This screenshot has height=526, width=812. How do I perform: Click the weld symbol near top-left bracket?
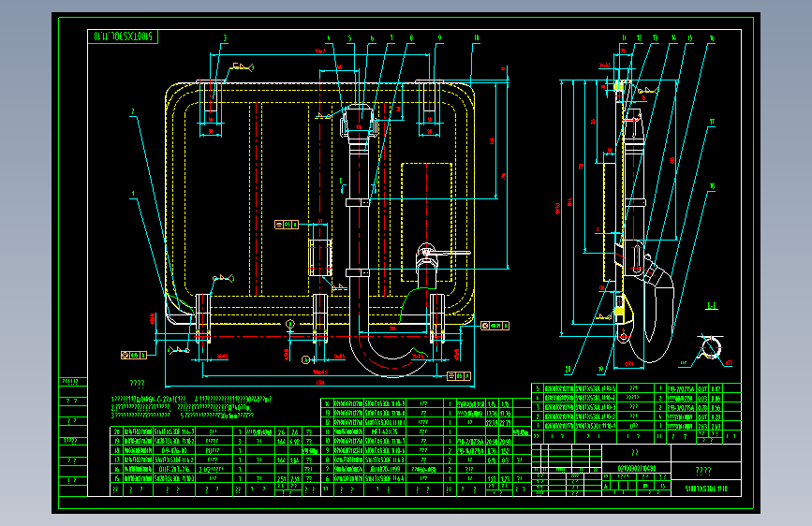pos(243,66)
